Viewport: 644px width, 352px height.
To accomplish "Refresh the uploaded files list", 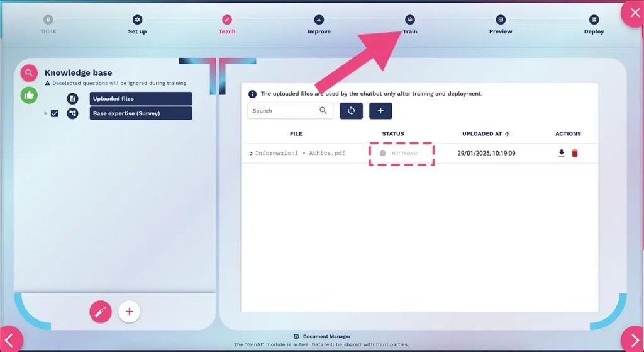I will [351, 111].
